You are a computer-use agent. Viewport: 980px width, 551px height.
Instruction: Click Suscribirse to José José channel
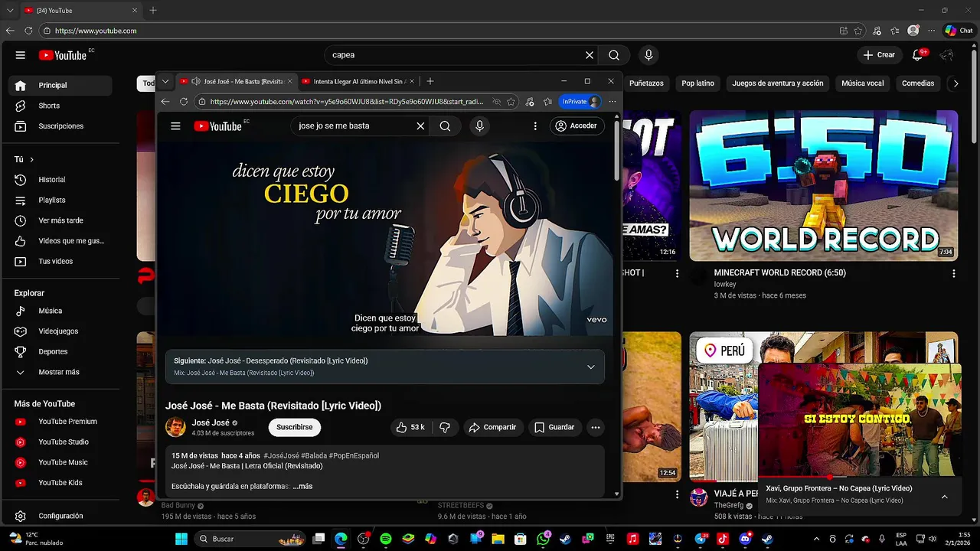(295, 427)
